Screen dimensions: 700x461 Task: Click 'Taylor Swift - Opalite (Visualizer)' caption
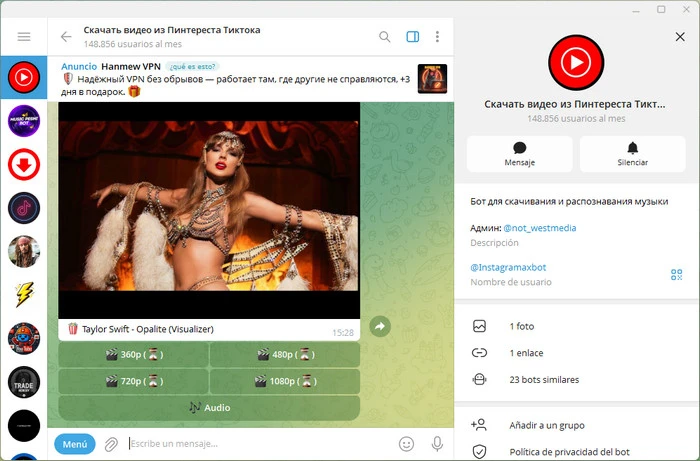click(x=148, y=329)
